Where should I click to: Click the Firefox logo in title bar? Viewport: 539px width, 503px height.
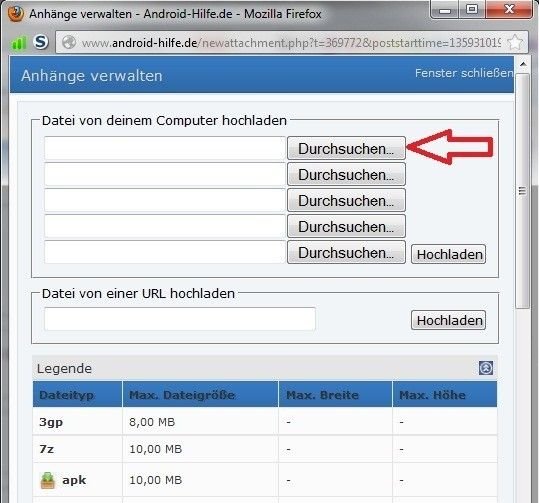coord(15,14)
